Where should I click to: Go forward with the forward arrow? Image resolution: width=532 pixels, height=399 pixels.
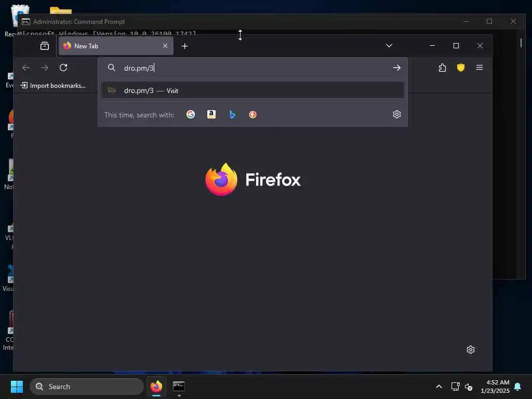point(45,68)
